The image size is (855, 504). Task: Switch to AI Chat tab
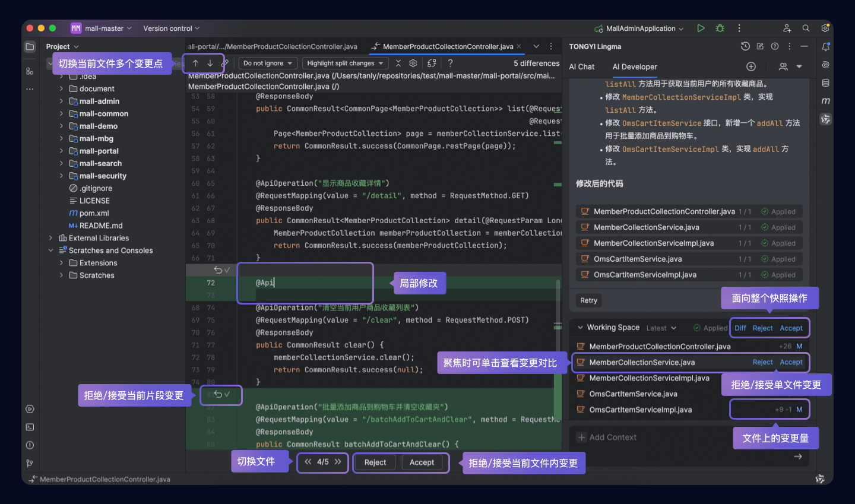click(581, 66)
